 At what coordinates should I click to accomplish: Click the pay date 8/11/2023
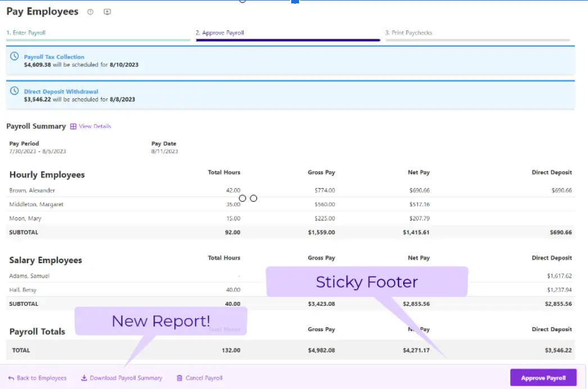coord(165,152)
